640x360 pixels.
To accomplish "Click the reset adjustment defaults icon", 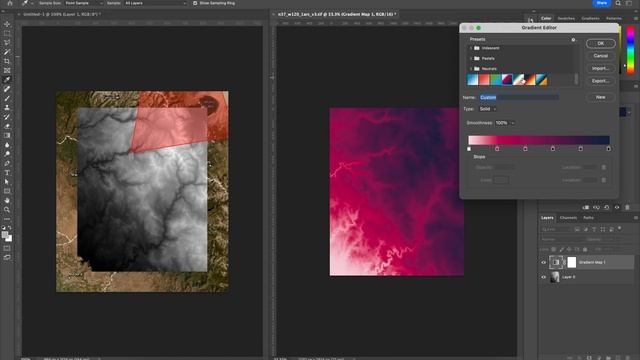I will point(607,207).
